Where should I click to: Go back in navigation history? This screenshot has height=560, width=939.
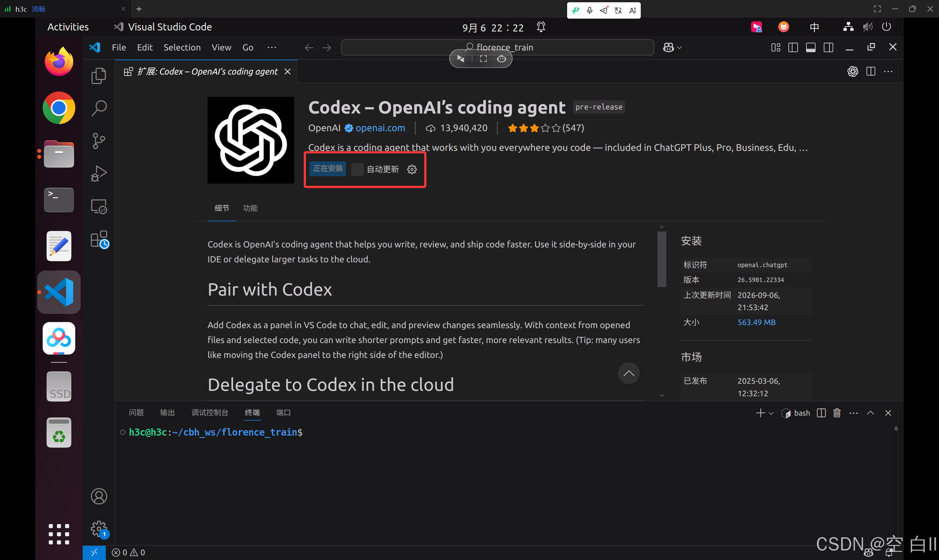click(309, 48)
